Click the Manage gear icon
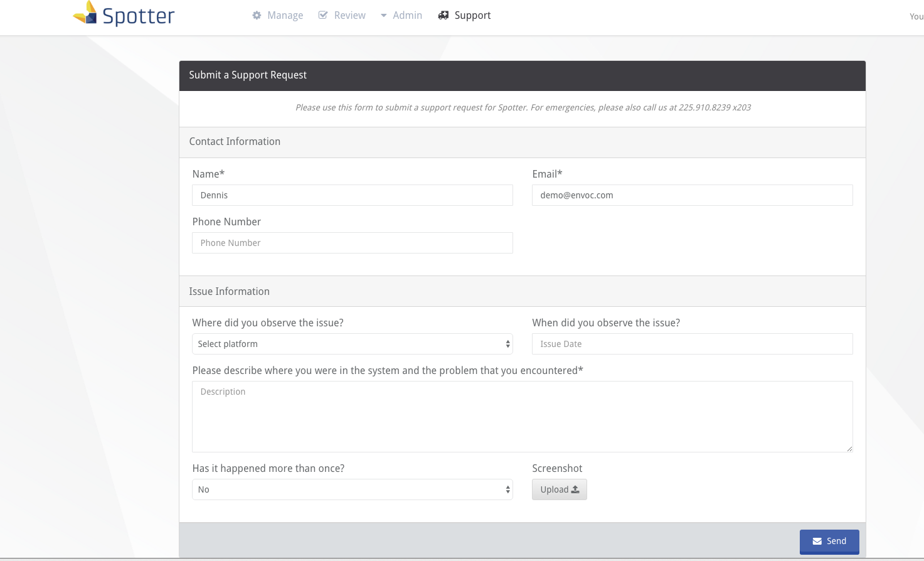 click(x=257, y=15)
